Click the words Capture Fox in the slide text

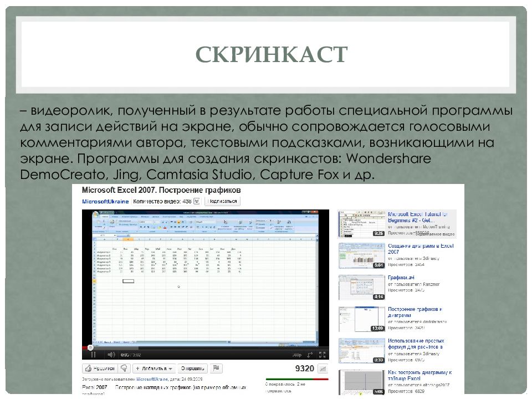click(x=300, y=175)
